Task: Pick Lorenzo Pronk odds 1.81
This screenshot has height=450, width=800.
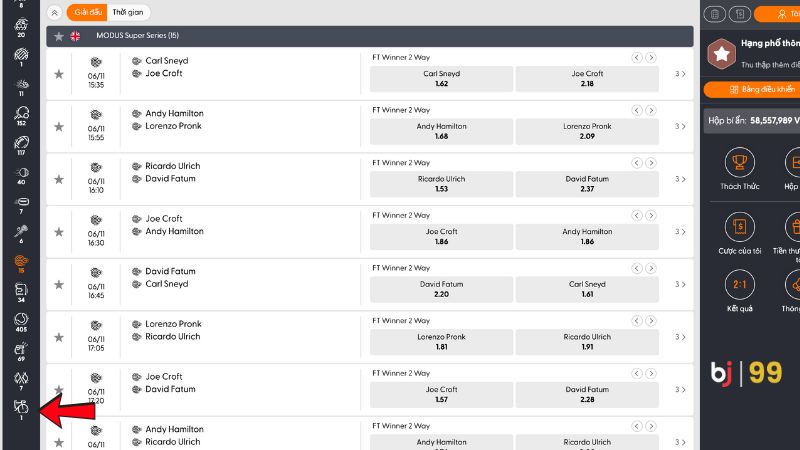Action: (x=441, y=342)
